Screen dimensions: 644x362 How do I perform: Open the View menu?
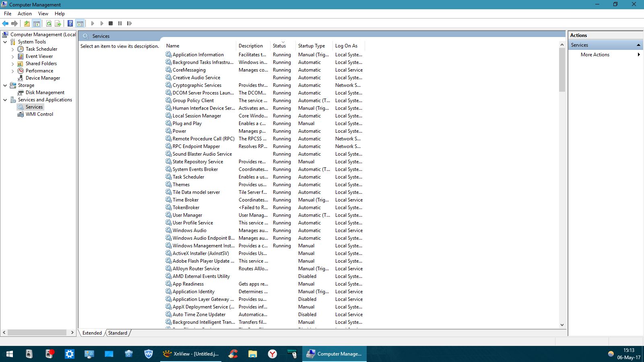(43, 13)
